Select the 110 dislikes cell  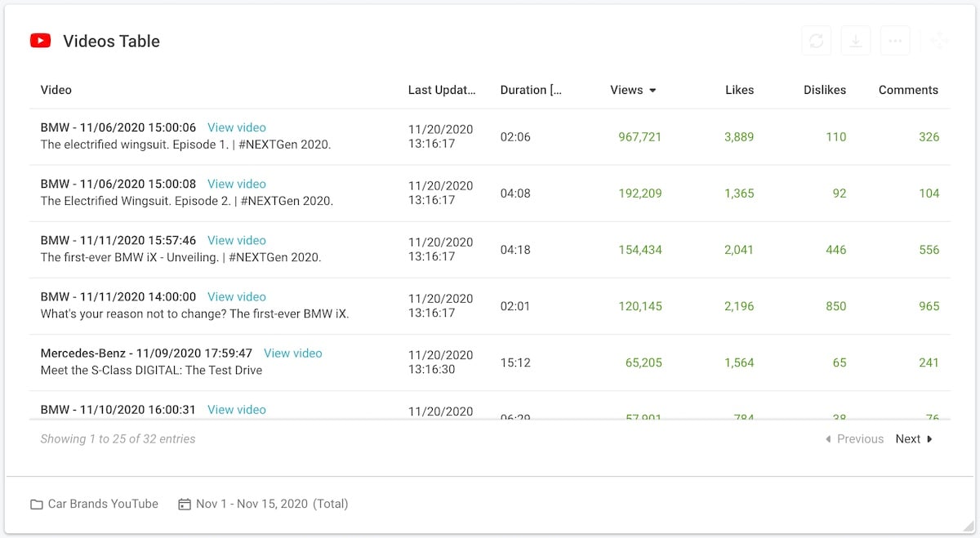[x=835, y=136]
